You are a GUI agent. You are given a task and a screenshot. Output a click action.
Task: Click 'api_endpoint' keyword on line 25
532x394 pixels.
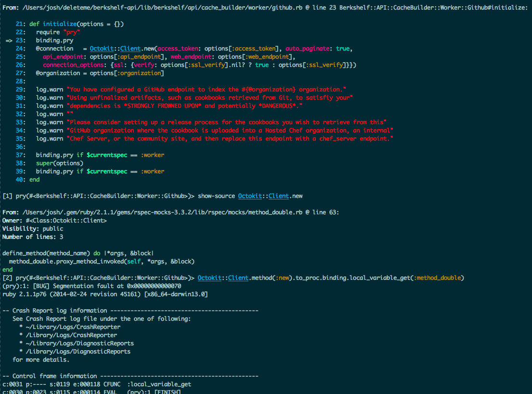click(63, 57)
